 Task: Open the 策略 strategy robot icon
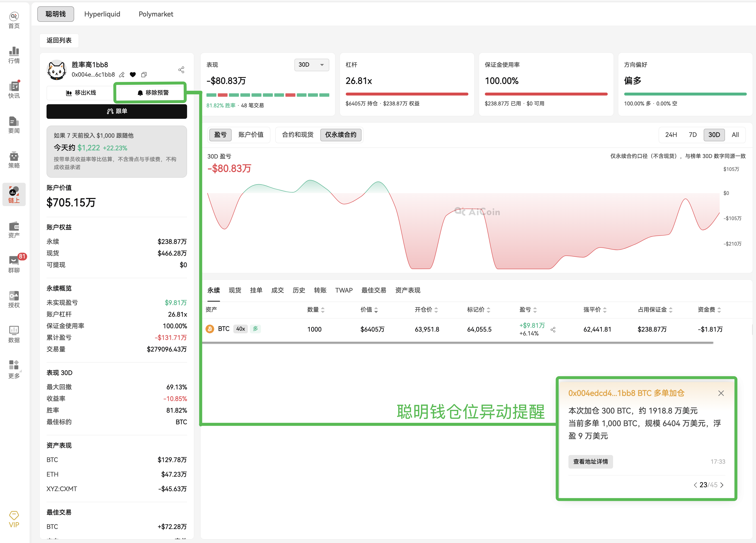[x=14, y=160]
